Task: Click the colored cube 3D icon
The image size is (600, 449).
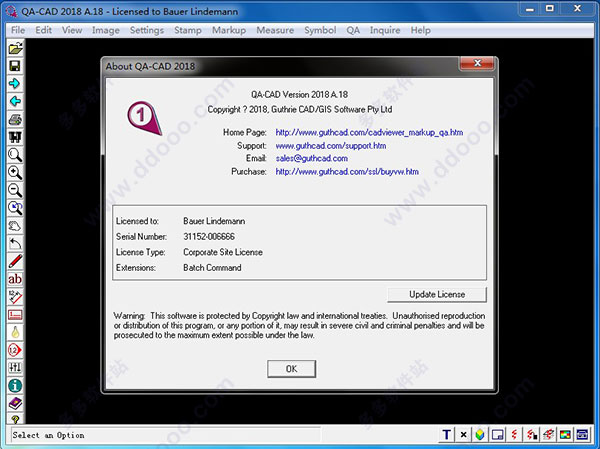Action: (x=480, y=434)
